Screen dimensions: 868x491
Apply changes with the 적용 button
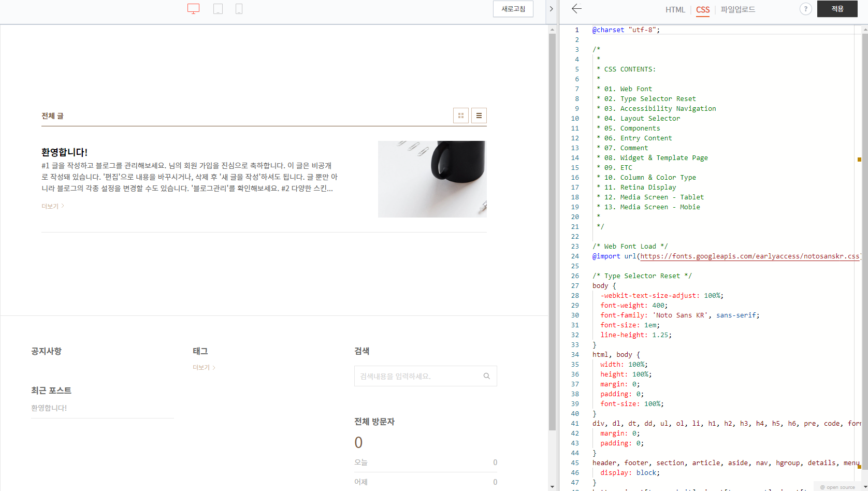click(x=837, y=9)
